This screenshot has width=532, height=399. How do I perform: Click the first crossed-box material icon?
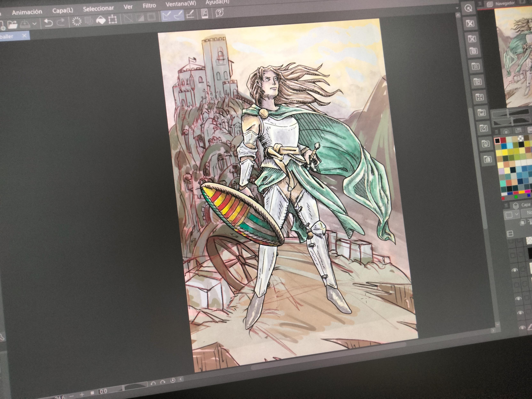pos(470,24)
